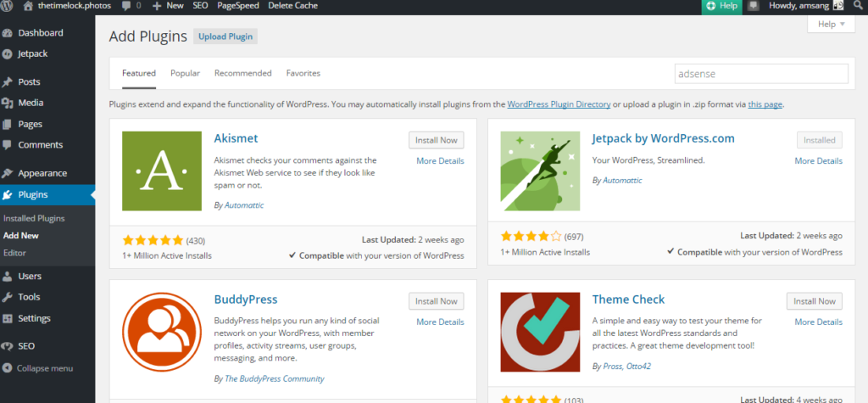
Task: Install the BuddyPress plugin now
Action: coord(437,301)
